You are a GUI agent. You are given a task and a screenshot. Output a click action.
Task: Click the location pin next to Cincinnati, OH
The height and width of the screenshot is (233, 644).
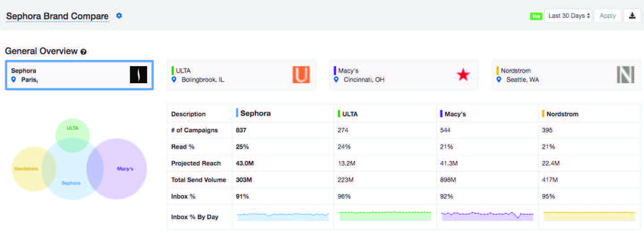(337, 80)
